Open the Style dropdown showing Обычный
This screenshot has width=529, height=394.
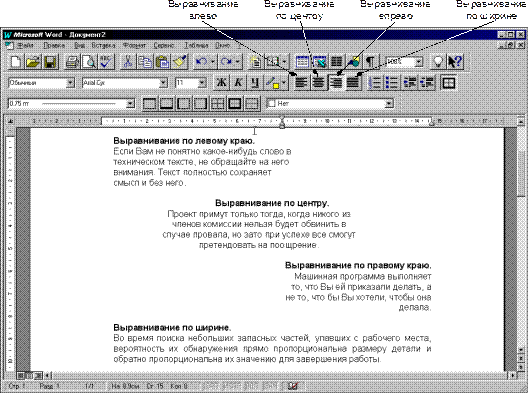point(70,83)
